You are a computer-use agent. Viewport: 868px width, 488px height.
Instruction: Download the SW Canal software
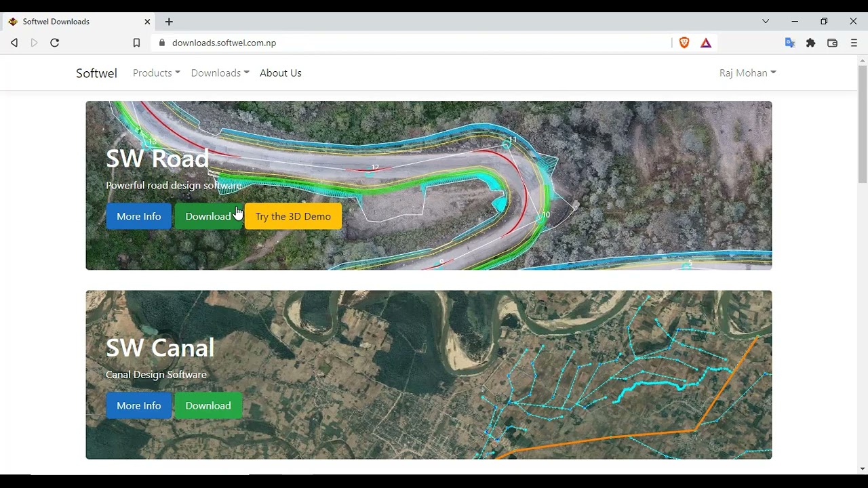coord(208,405)
